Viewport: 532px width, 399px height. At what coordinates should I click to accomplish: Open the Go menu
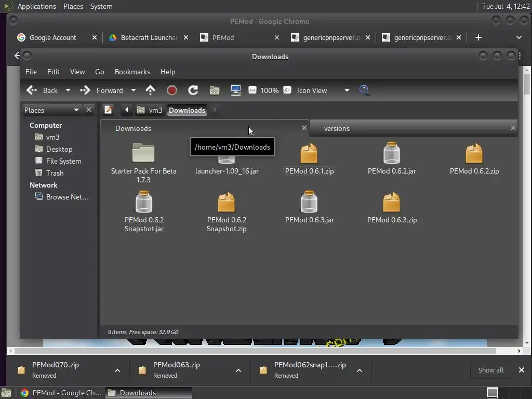[99, 72]
